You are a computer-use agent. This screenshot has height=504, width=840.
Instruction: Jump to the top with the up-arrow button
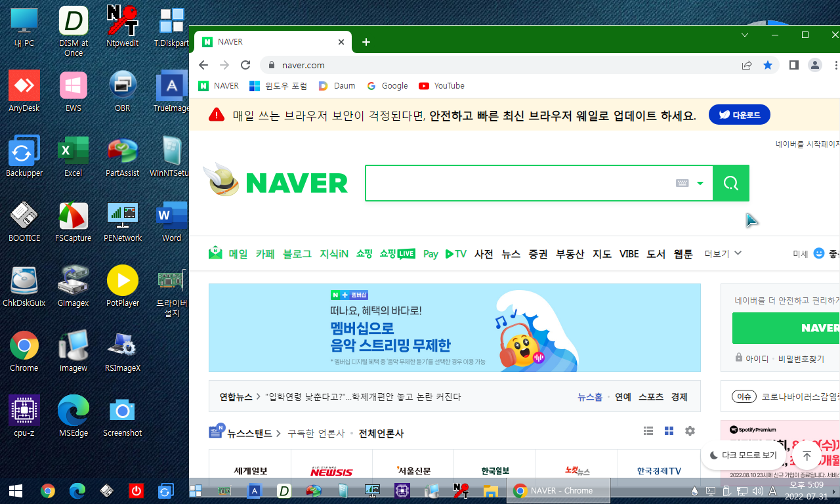807,455
